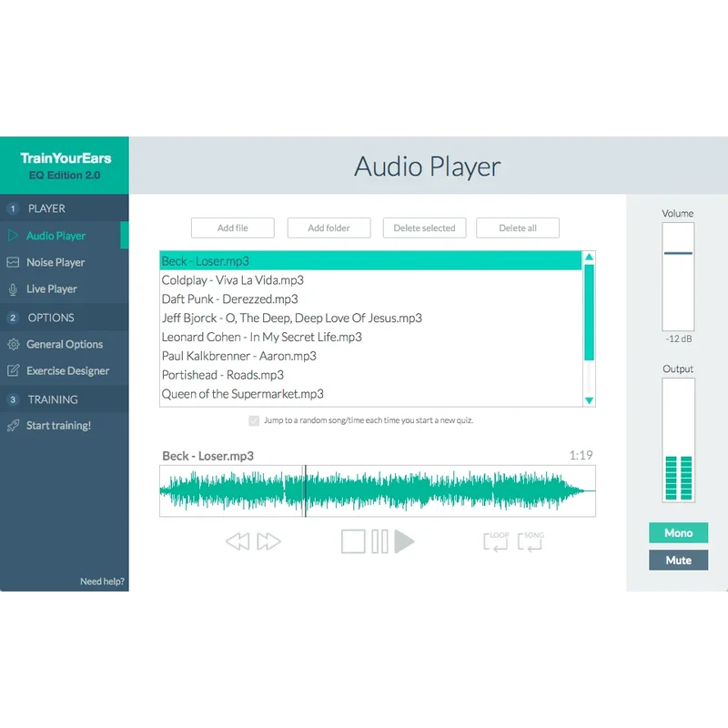
Task: Select Beck - Loser.mp3 in playlist
Action: (x=370, y=261)
